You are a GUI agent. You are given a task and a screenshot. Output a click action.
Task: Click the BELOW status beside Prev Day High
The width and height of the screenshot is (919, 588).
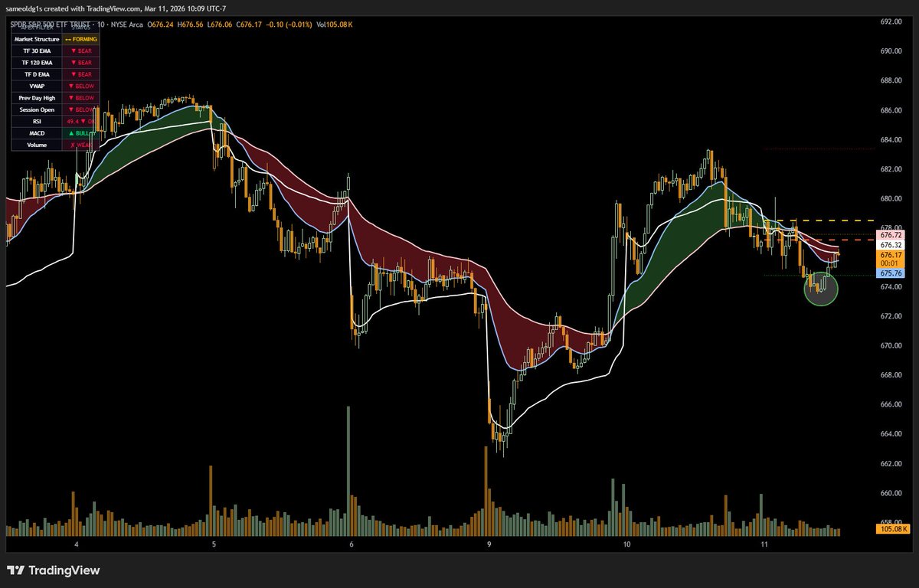82,98
